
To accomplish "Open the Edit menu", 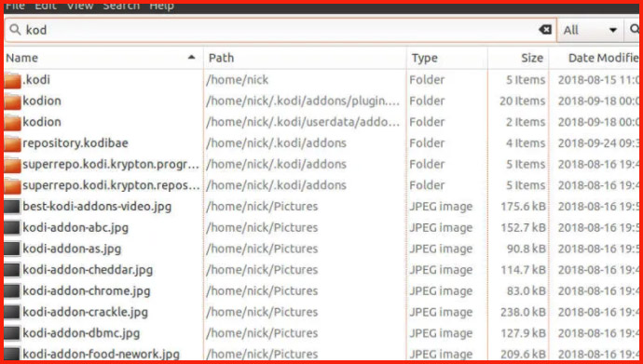I will click(46, 7).
